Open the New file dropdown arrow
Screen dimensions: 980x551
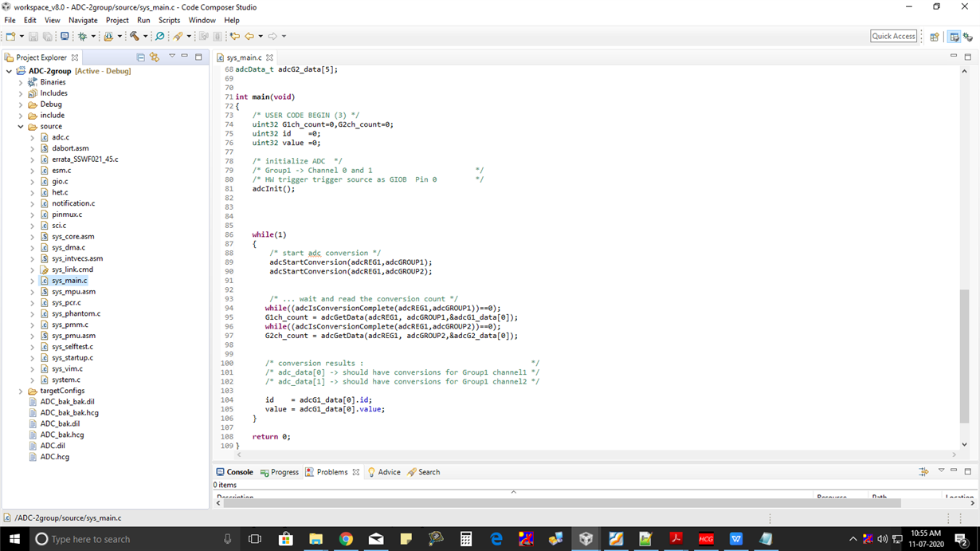point(22,36)
